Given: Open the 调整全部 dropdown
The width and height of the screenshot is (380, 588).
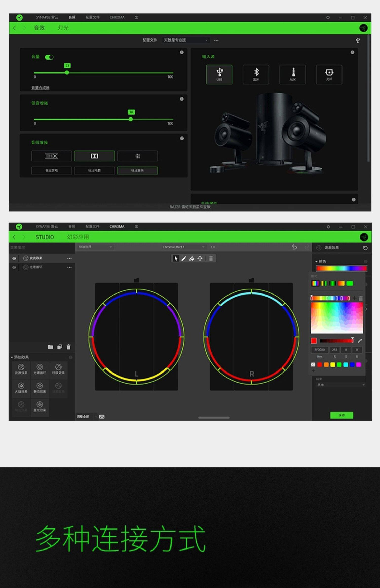Looking at the screenshot, I should point(87,417).
